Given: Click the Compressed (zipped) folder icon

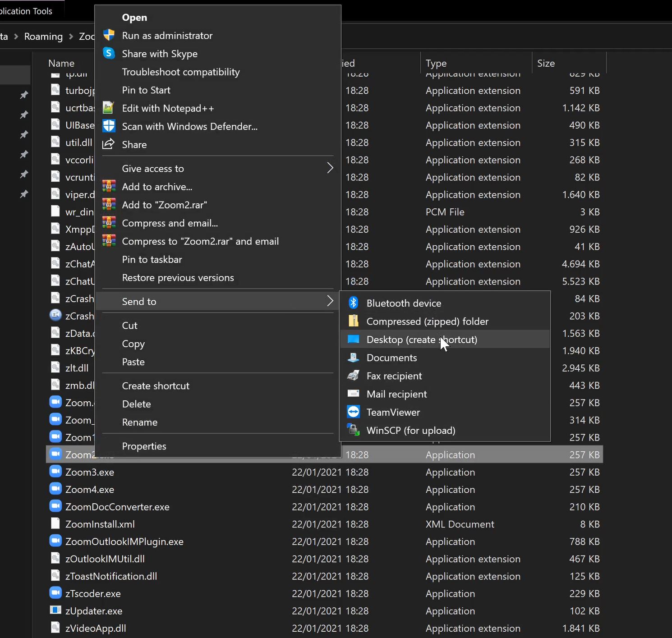Looking at the screenshot, I should [x=354, y=321].
